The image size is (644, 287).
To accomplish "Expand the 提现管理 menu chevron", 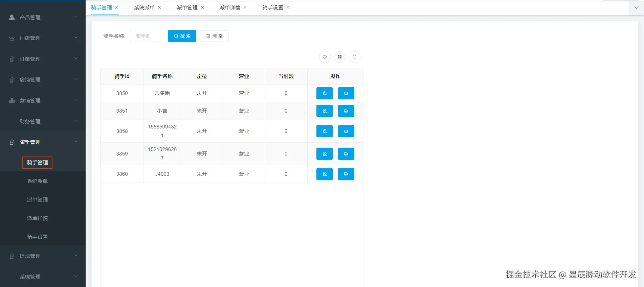I will (x=76, y=256).
